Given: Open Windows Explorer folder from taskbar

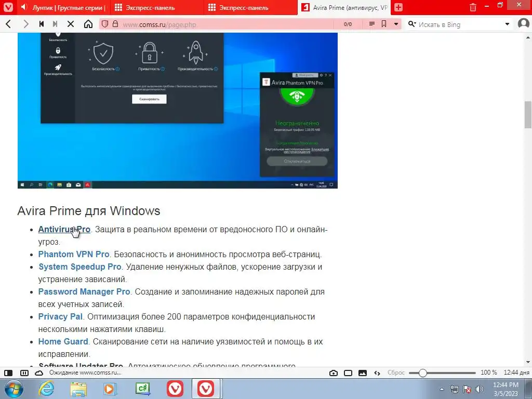Looking at the screenshot, I should pyautogui.click(x=78, y=389).
